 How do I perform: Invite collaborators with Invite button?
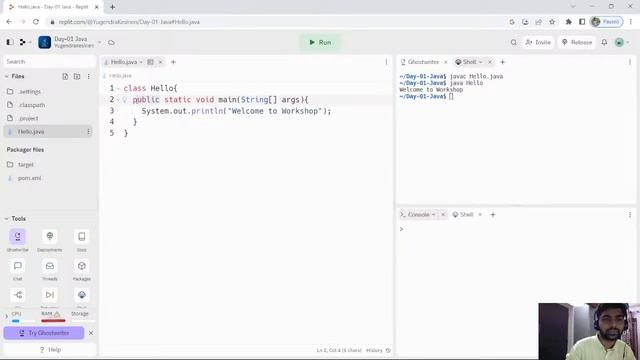click(x=538, y=42)
